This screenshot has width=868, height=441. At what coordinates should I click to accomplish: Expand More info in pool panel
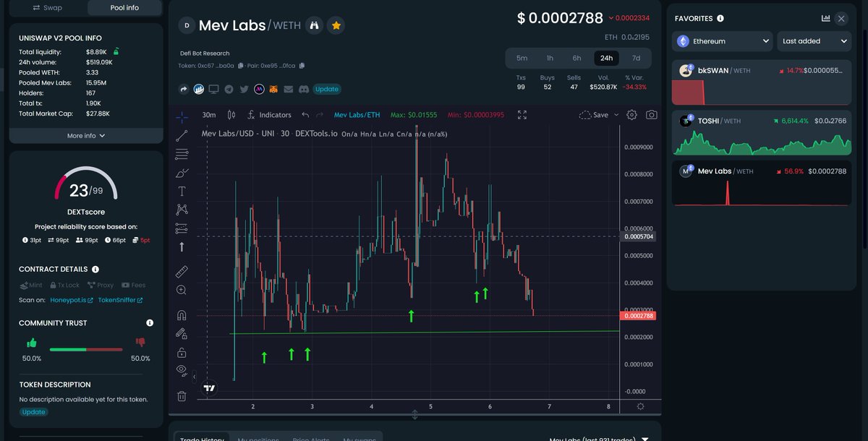pyautogui.click(x=86, y=135)
